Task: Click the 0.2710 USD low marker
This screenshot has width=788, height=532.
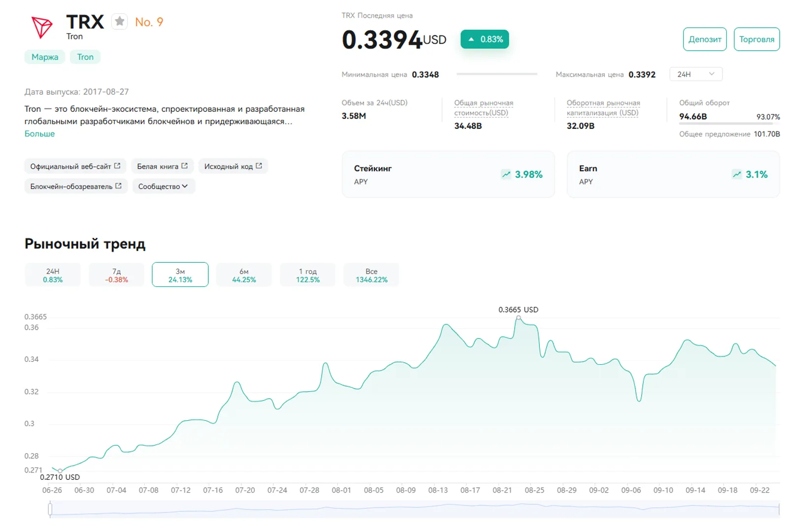Action: click(x=60, y=471)
